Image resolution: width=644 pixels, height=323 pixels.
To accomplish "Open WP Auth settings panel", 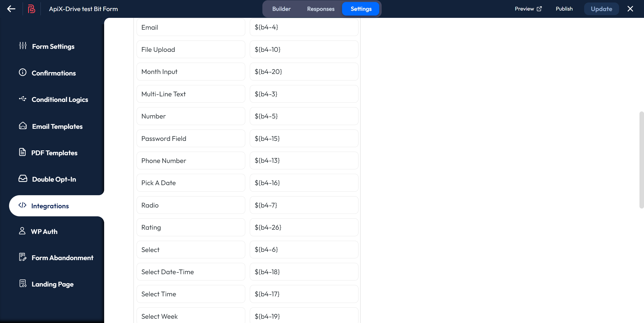I will [45, 231].
